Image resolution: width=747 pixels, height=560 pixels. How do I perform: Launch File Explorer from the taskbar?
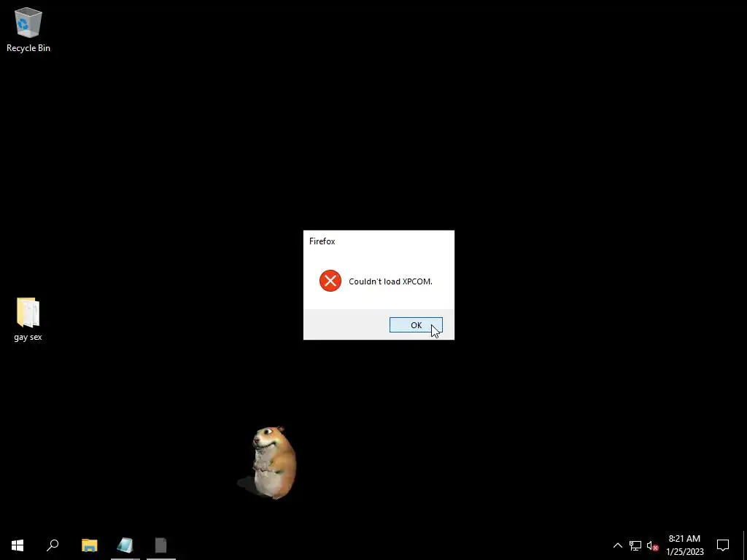(90, 545)
